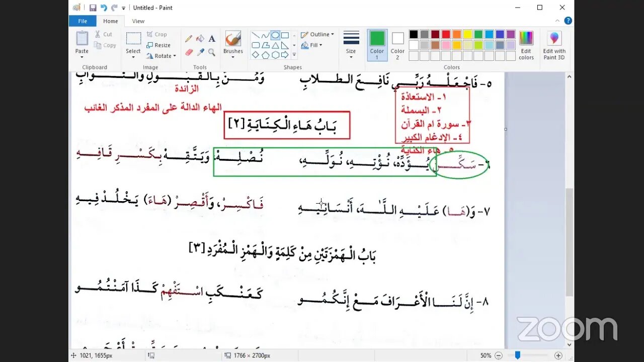644x362 pixels.
Task: Click the rectangular Select tool icon
Action: (x=133, y=39)
